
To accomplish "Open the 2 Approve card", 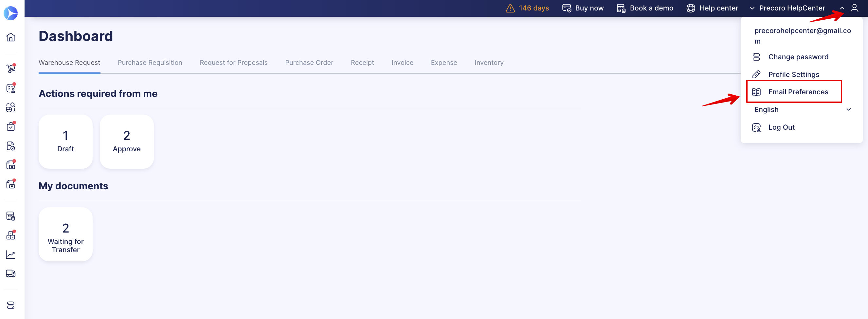I will pyautogui.click(x=127, y=141).
